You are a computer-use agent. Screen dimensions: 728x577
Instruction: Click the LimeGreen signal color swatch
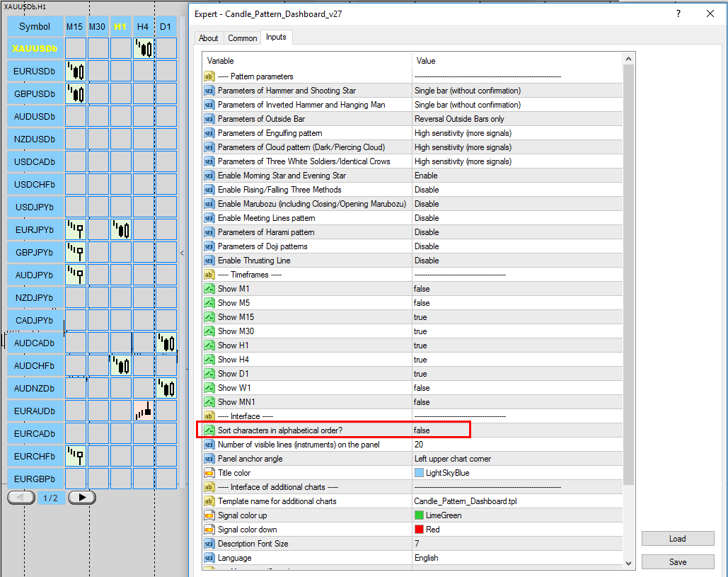pyautogui.click(x=419, y=515)
